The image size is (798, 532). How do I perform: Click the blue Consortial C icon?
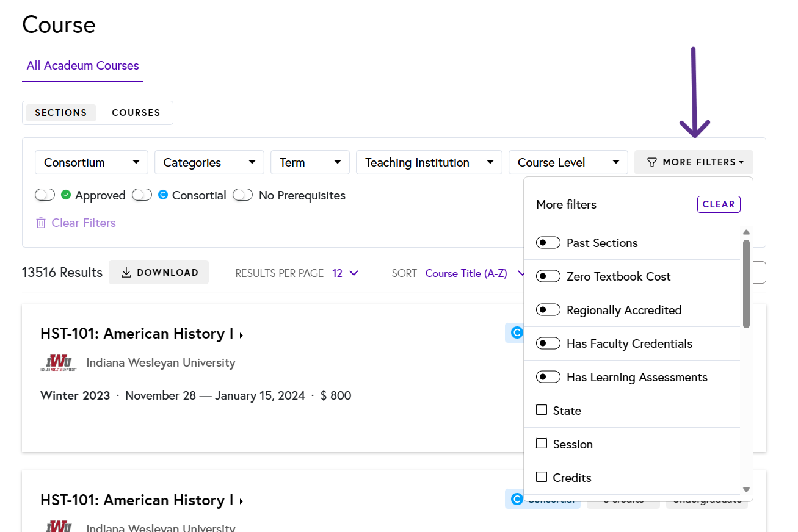(x=163, y=195)
